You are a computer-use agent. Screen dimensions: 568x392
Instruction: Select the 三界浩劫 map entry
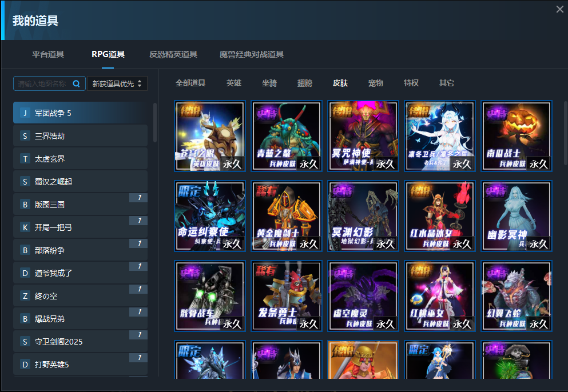click(81, 136)
